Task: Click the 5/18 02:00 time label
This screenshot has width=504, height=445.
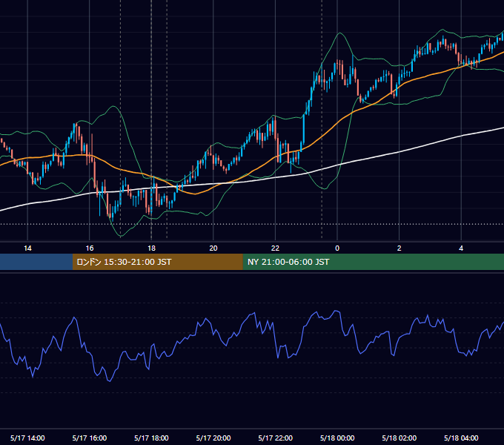Action: (399, 438)
